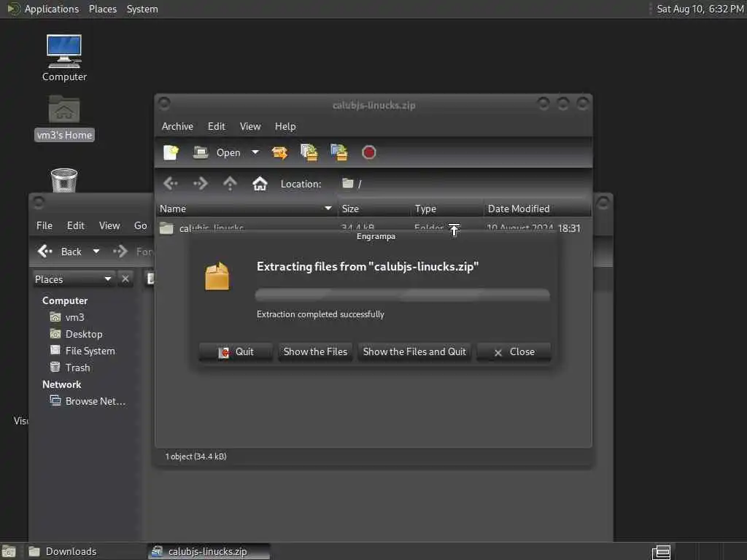Open the Edit menu in Engrampa
747x560 pixels.
[x=216, y=126]
